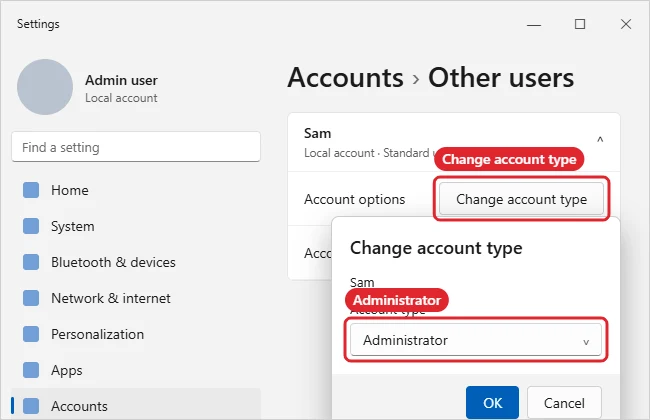Click the Accounts breadcrumb link
This screenshot has height=420, width=650.
point(345,78)
